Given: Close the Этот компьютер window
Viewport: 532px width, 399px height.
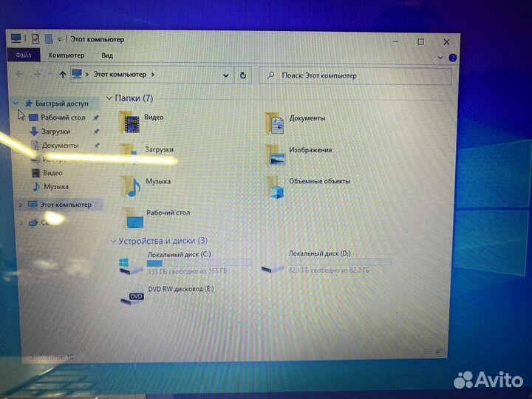Looking at the screenshot, I should point(446,42).
